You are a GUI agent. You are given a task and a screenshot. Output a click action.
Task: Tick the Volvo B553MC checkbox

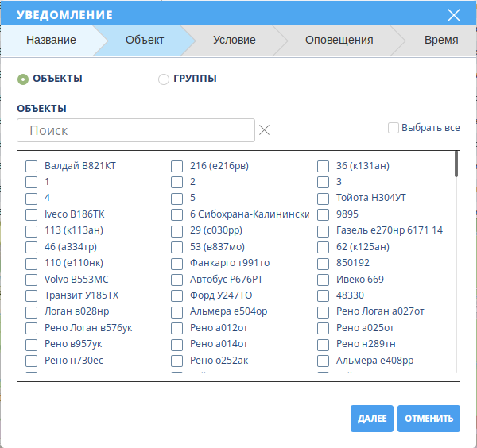point(32,280)
